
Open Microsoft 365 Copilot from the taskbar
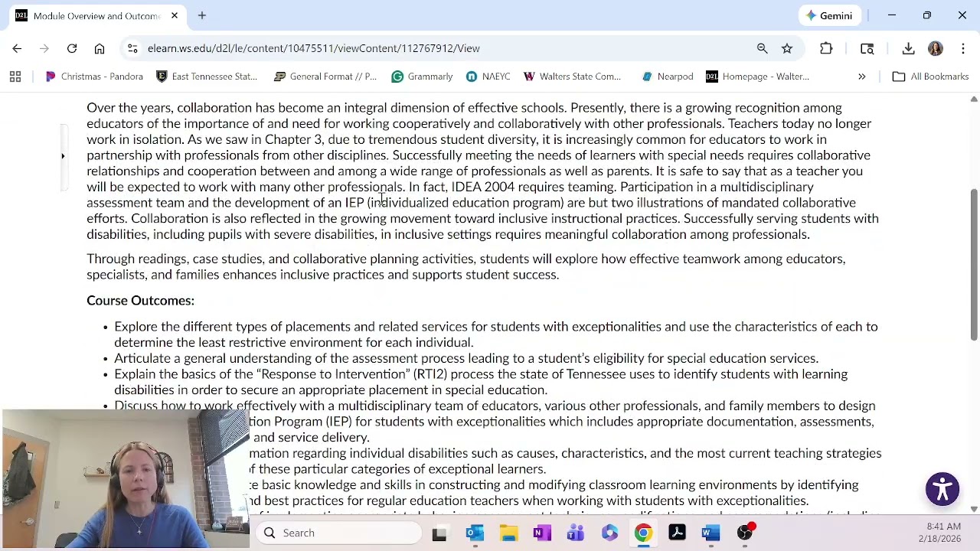point(609,533)
